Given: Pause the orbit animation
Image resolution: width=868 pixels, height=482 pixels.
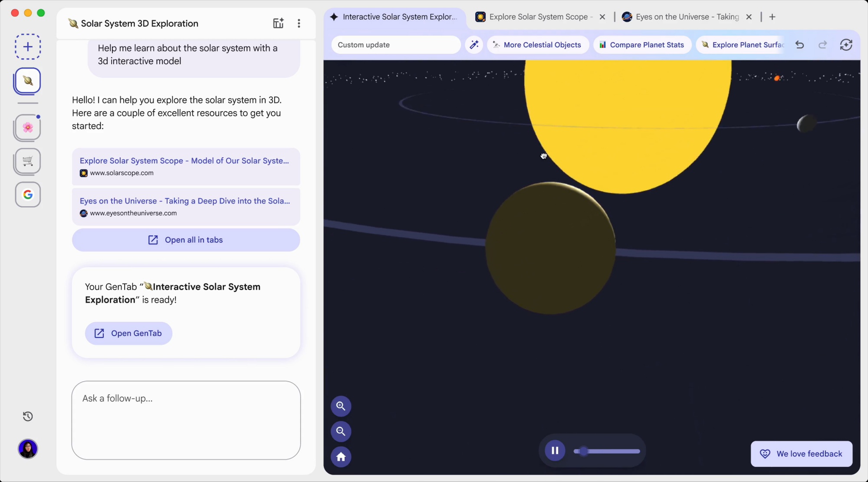Looking at the screenshot, I should coord(555,451).
